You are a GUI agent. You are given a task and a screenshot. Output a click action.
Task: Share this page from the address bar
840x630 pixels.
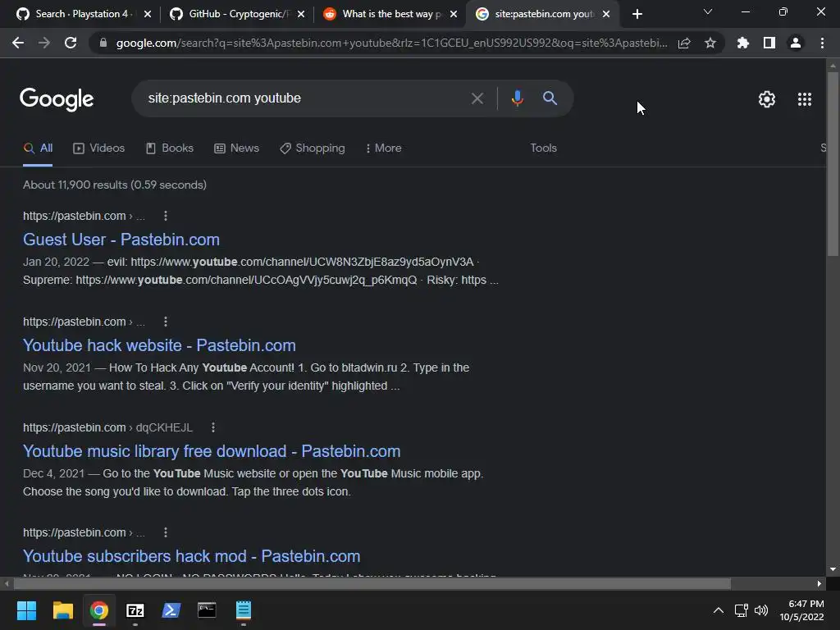[x=684, y=43]
